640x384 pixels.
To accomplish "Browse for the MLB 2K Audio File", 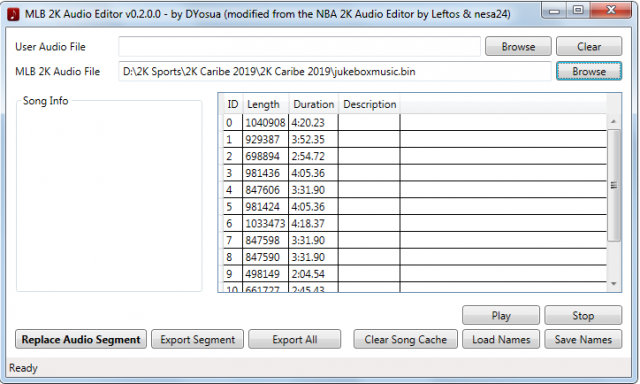I will [589, 71].
